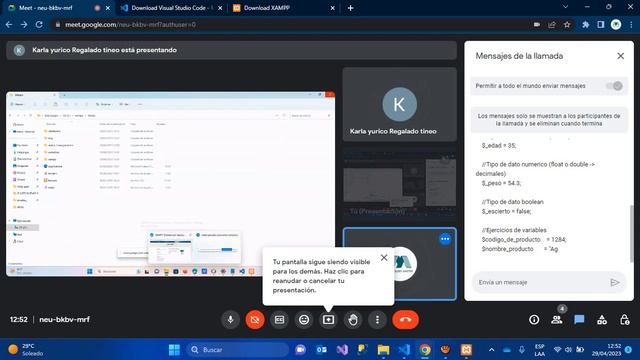Image resolution: width=640 pixels, height=360 pixels.
Task: Select your own presentation tile
Action: pos(400,185)
